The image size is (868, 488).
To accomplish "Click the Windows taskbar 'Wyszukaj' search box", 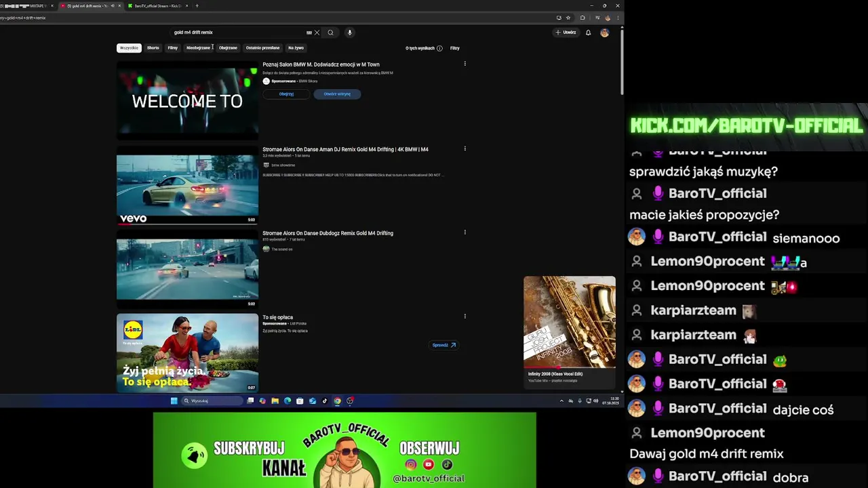I will (211, 401).
